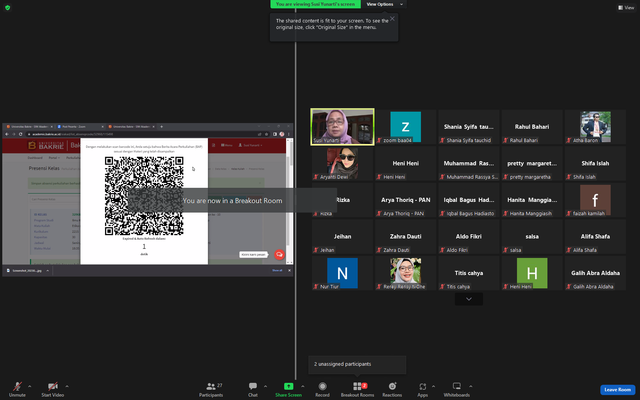
Task: Open the Apps panel
Action: point(422,389)
